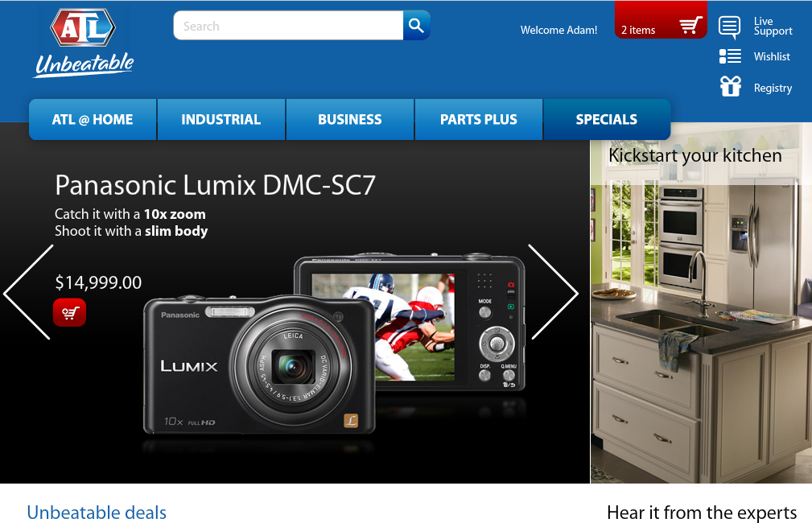The image size is (812, 523).
Task: Switch to the SPECIALS tab
Action: click(x=607, y=120)
